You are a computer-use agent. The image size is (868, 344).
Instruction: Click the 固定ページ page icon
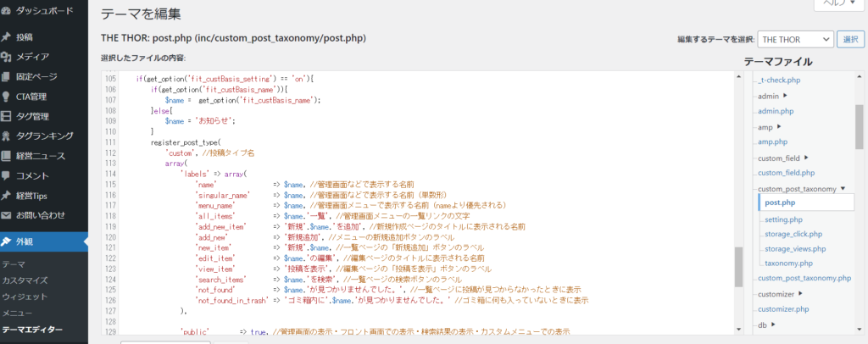tap(7, 76)
